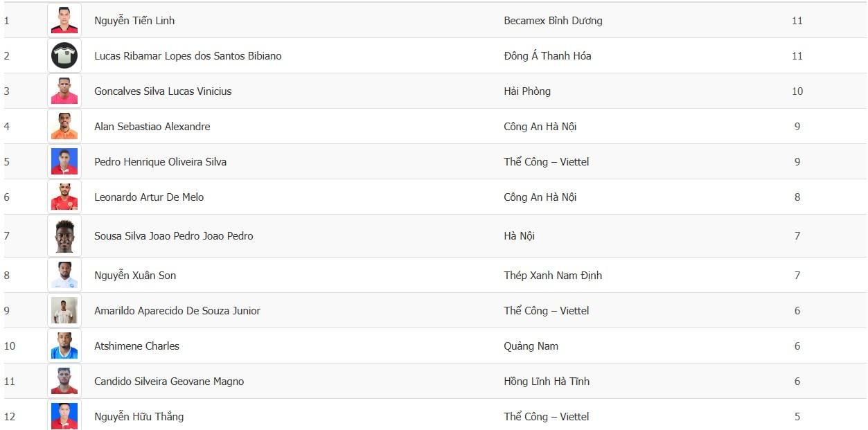Open the Hải Phòng club entry
868x430 pixels.
(527, 91)
